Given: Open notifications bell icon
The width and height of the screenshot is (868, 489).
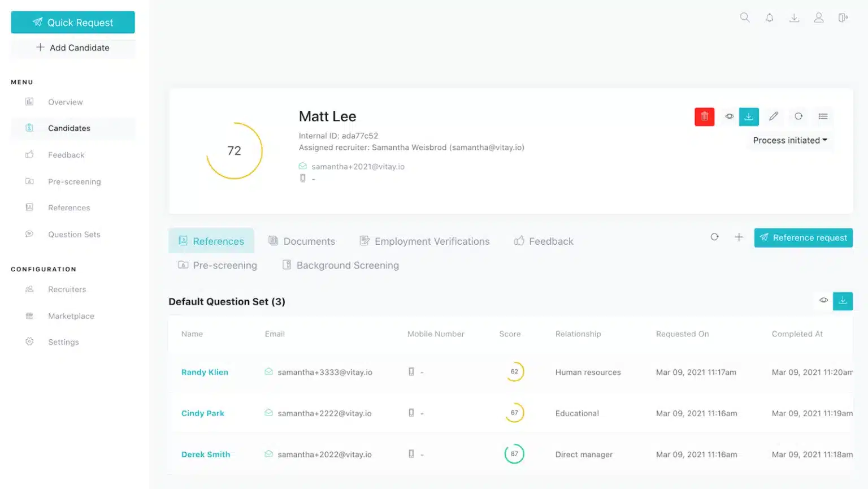Looking at the screenshot, I should pos(769,18).
